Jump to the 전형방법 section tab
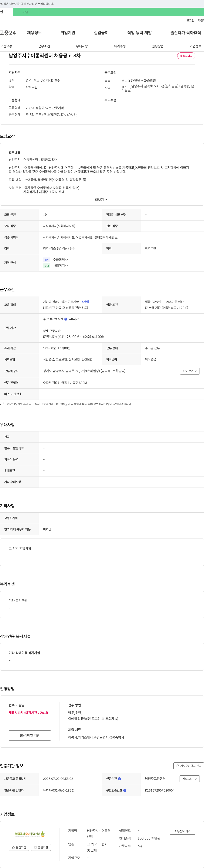 click(157, 46)
